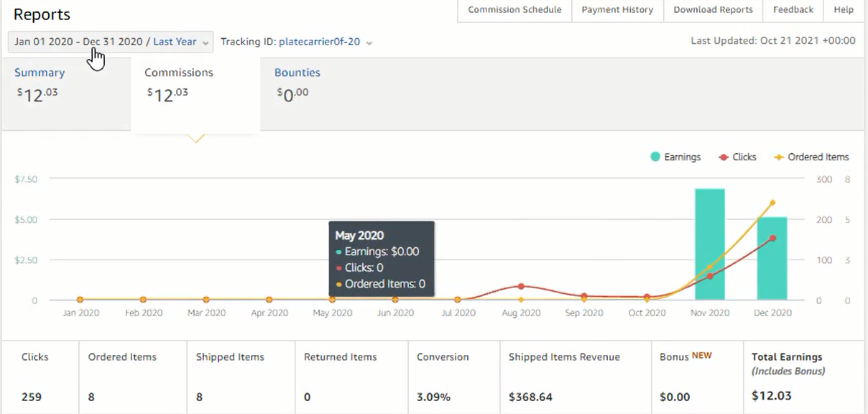
Task: Click the Dec 2020 clicks data point
Action: (x=772, y=238)
